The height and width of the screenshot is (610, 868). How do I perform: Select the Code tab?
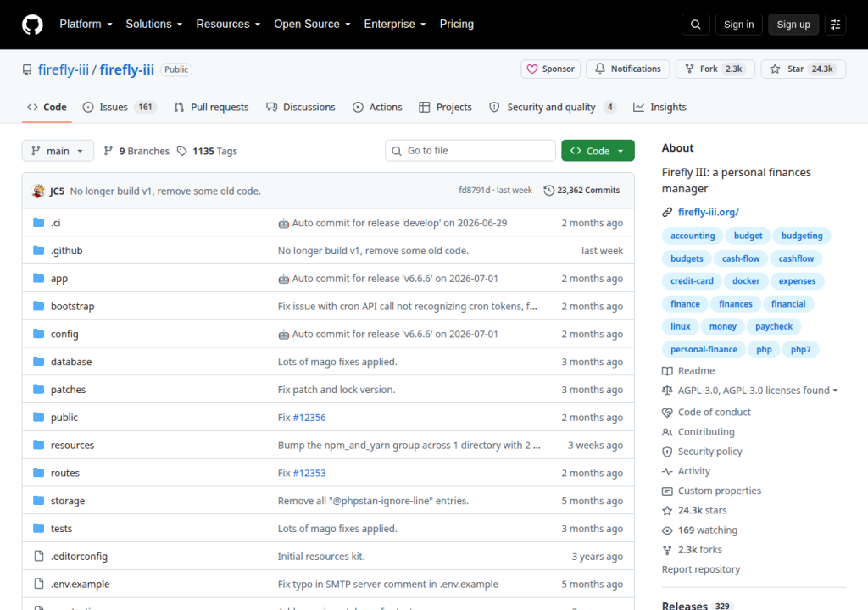pyautogui.click(x=47, y=107)
